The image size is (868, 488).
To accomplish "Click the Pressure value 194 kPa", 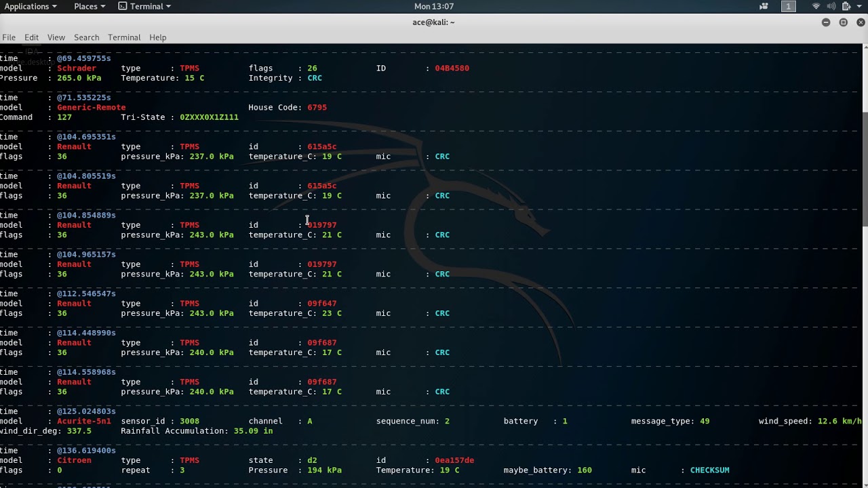I will (x=325, y=470).
